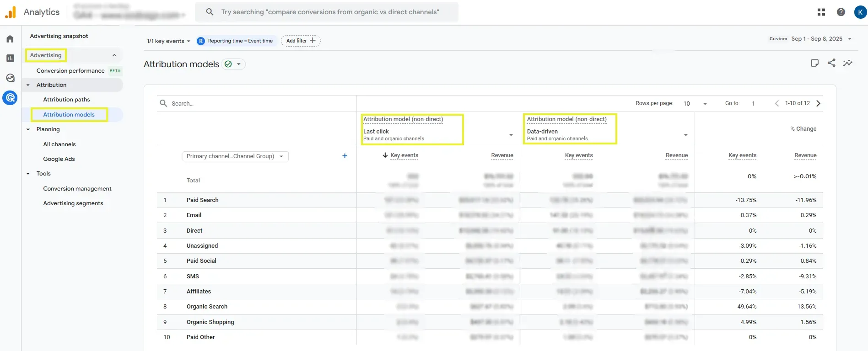
Task: Click the report status checkmark icon
Action: tap(228, 64)
